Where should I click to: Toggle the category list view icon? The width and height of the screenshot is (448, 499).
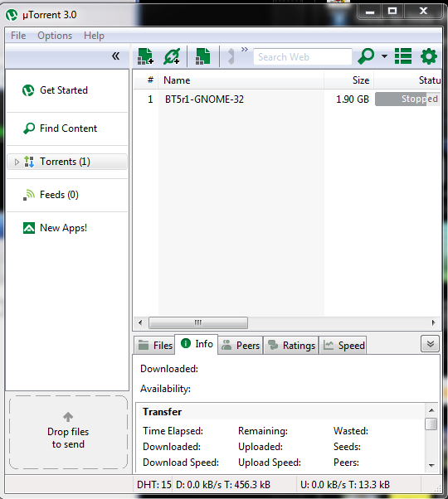pyautogui.click(x=403, y=56)
